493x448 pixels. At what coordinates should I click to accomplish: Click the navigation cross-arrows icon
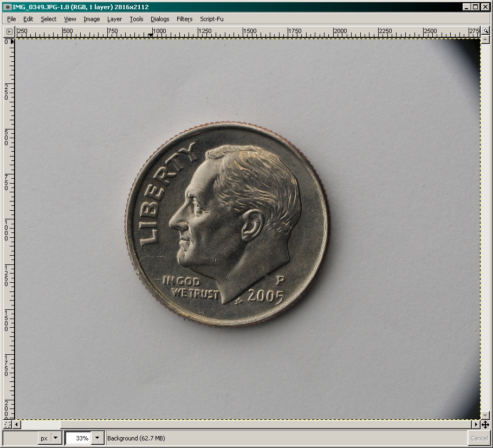click(485, 425)
